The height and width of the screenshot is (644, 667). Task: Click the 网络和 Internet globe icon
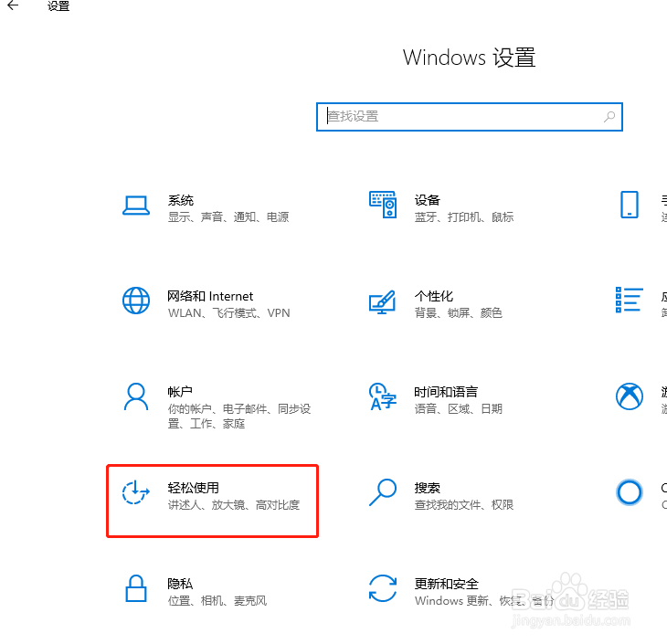(x=136, y=301)
